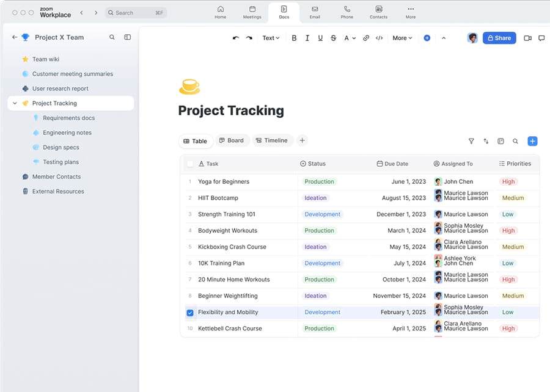The height and width of the screenshot is (392, 550).
Task: Click the Search field in title bar
Action: [136, 12]
